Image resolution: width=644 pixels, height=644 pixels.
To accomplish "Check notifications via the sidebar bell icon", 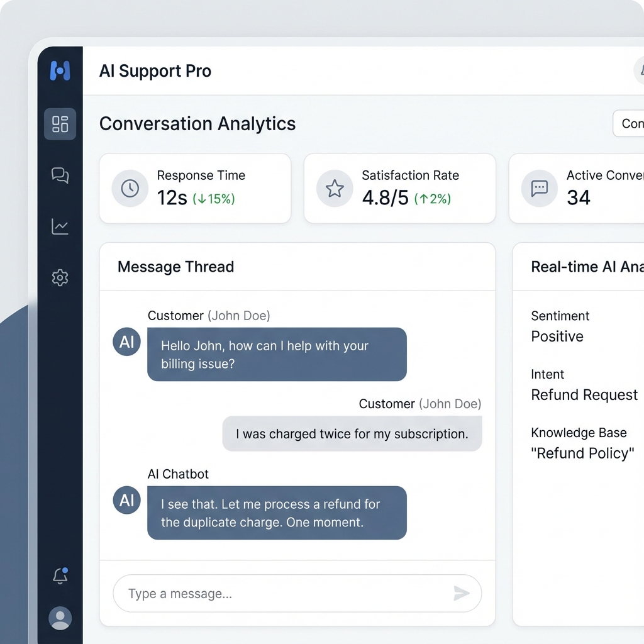I will (x=60, y=575).
